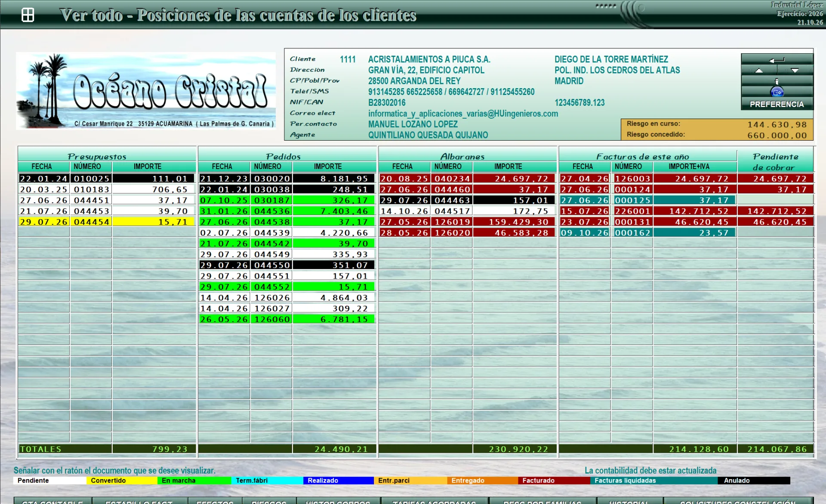The width and height of the screenshot is (826, 504).
Task: Open TARIFAS ACORDADAS at the bottom
Action: click(435, 501)
